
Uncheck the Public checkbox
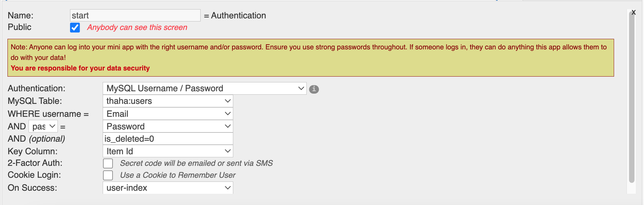(75, 28)
